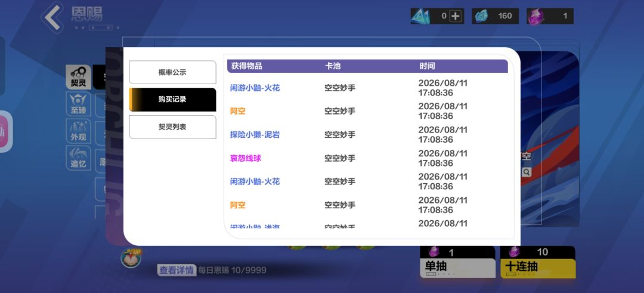Select the first orange 阿空 record
644x293 pixels.
click(x=237, y=111)
